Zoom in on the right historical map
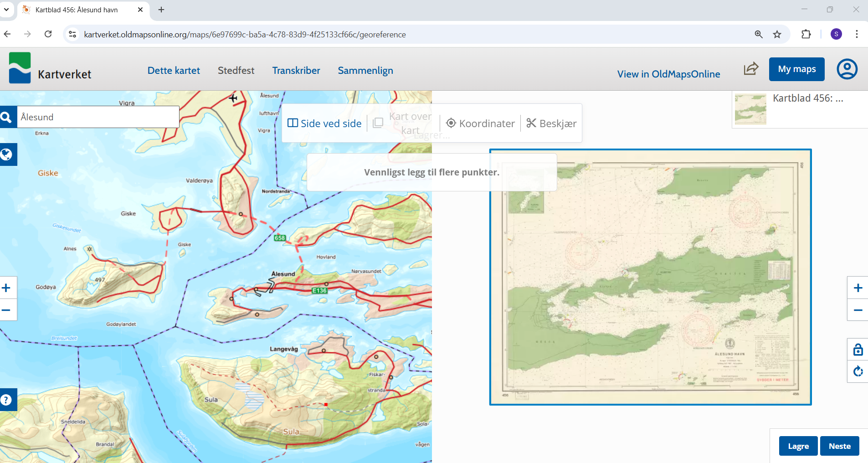Viewport: 868px width, 463px height. tap(858, 288)
